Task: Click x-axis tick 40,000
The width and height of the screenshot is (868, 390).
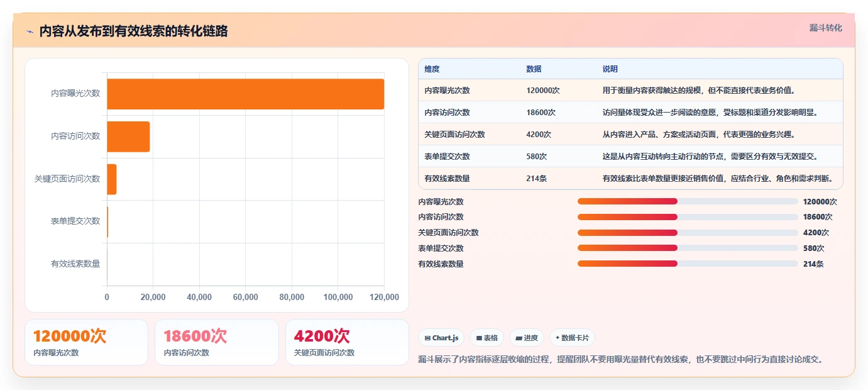Action: pyautogui.click(x=199, y=298)
